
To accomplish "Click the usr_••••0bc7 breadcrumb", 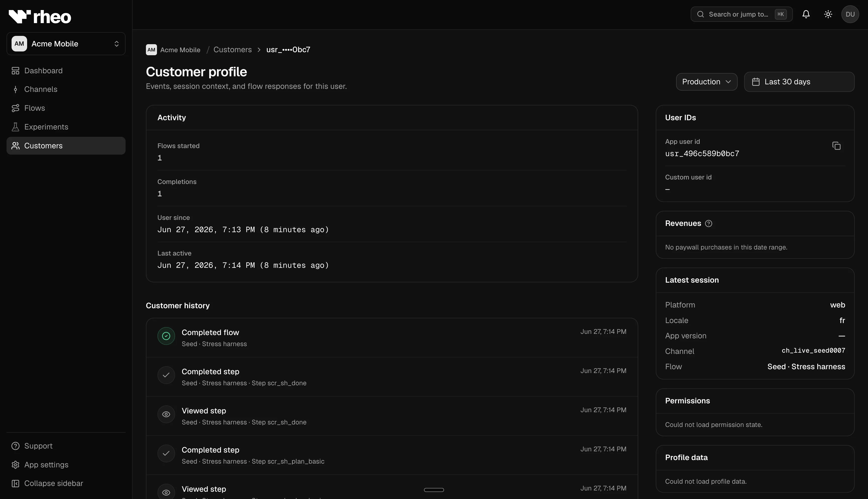I will [288, 50].
